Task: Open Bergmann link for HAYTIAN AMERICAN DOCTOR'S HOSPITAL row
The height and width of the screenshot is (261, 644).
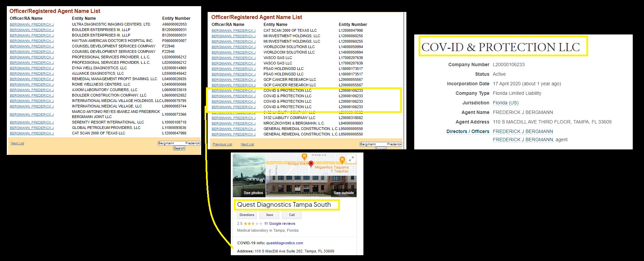Action: (32, 41)
